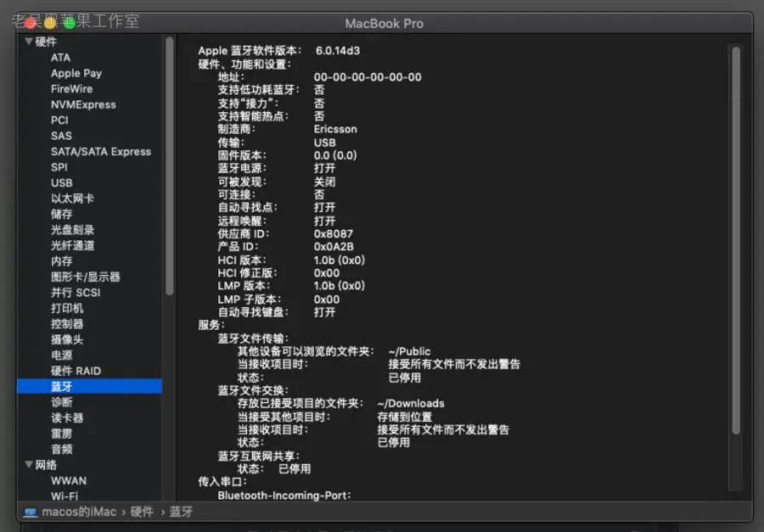Select 硬件 RAID entry
Image resolution: width=764 pixels, height=532 pixels.
click(76, 371)
